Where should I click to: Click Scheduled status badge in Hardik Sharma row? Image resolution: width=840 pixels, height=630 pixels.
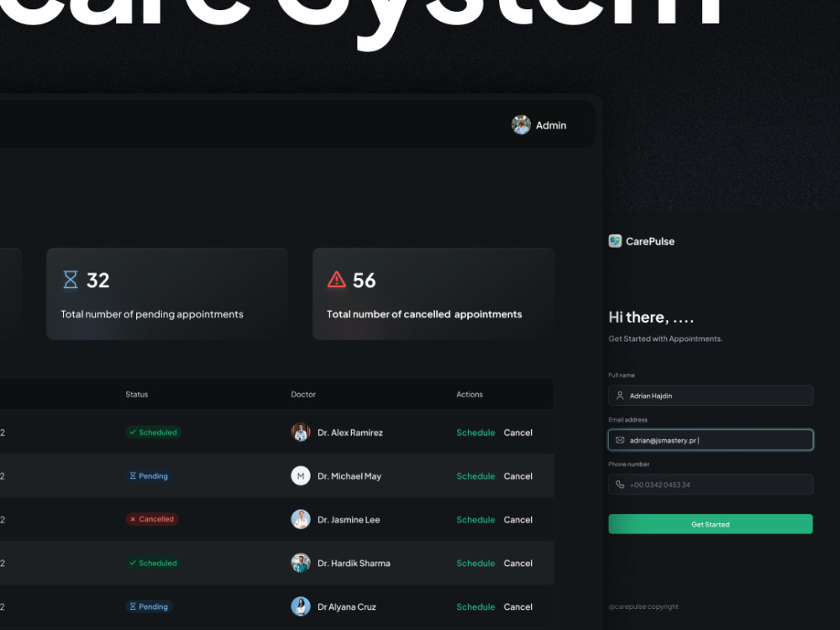click(x=153, y=563)
